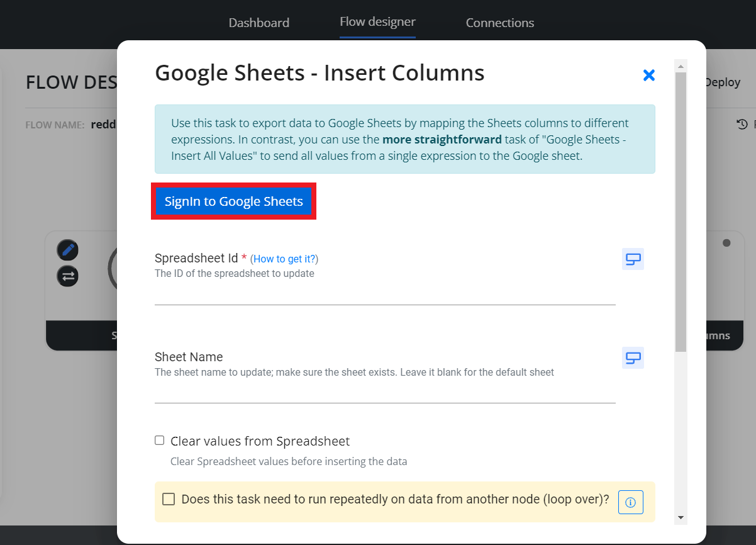Click the swap arrows icon on node

tap(68, 276)
